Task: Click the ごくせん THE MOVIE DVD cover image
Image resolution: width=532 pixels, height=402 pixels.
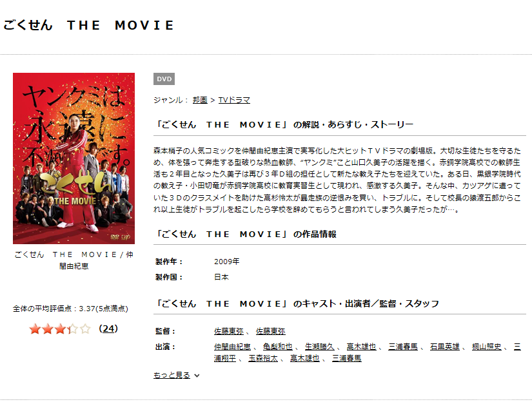Action: point(74,158)
